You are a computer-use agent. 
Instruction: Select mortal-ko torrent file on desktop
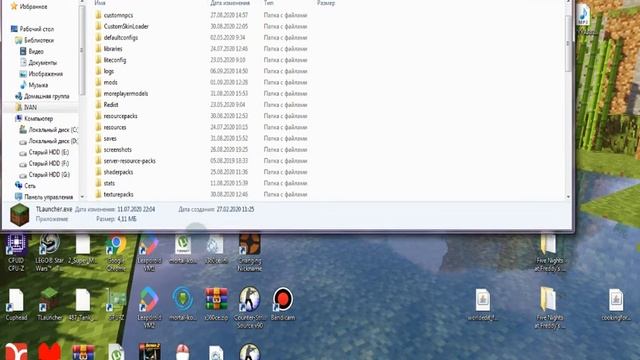[x=183, y=249]
